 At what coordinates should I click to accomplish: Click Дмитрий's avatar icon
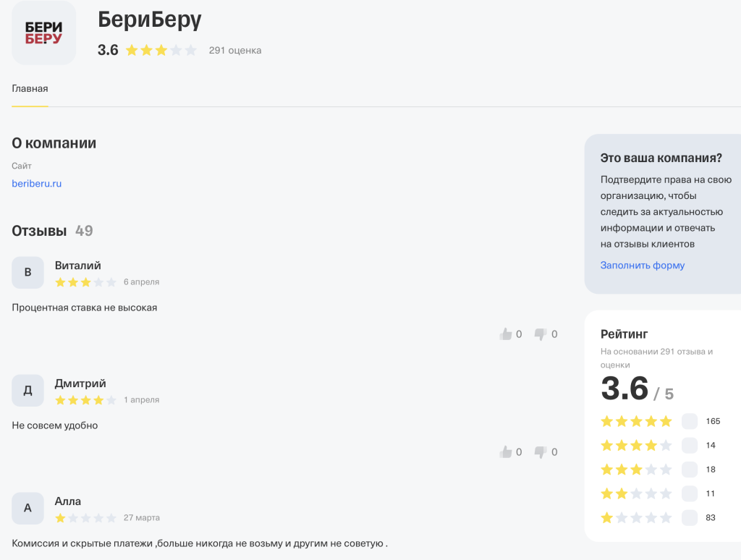pos(28,391)
